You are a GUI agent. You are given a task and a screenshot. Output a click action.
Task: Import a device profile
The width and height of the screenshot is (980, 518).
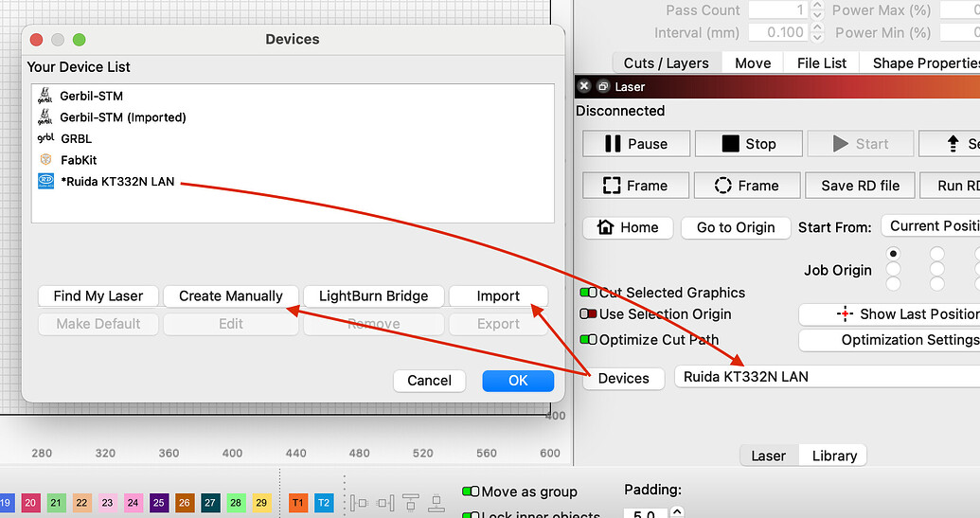(x=498, y=295)
